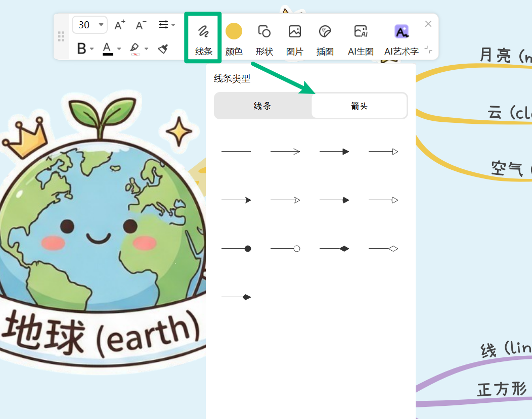
Task: Select solid pentagon arrowhead style
Action: (x=334, y=200)
